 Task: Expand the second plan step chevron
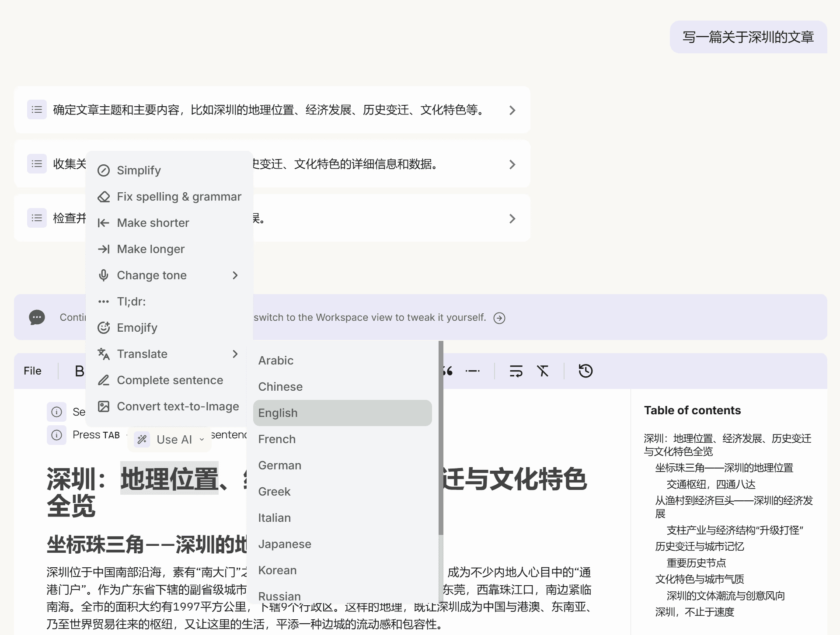pos(512,164)
